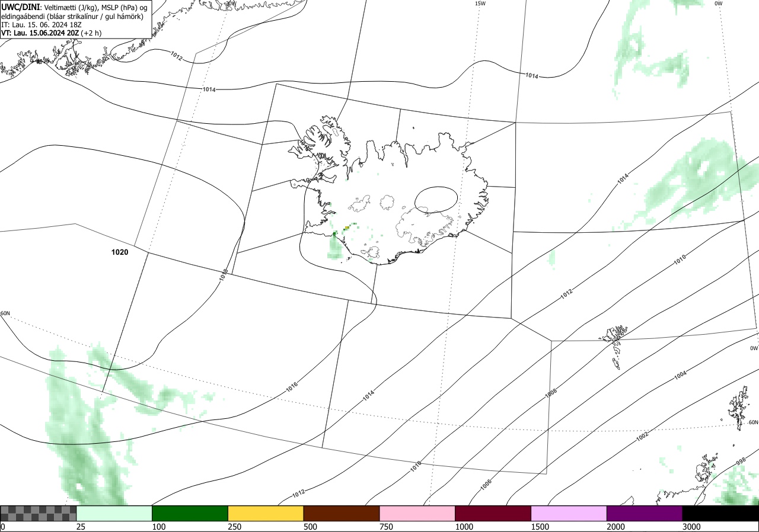Click the gray checkered 0–25 legend swatch
This screenshot has width=759, height=532.
[38, 513]
